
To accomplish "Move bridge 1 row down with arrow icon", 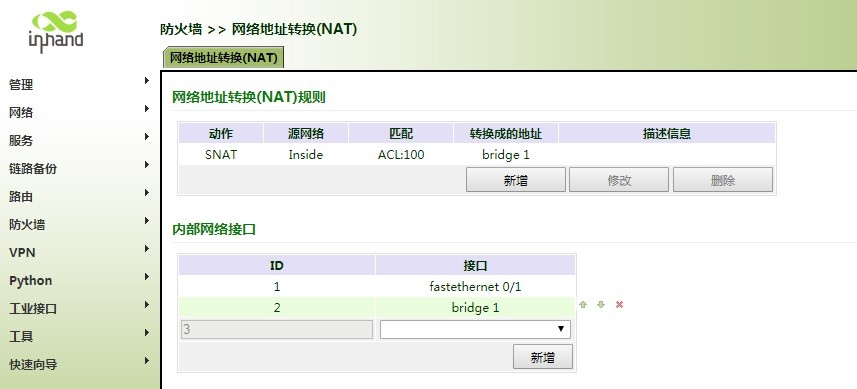I will point(601,305).
